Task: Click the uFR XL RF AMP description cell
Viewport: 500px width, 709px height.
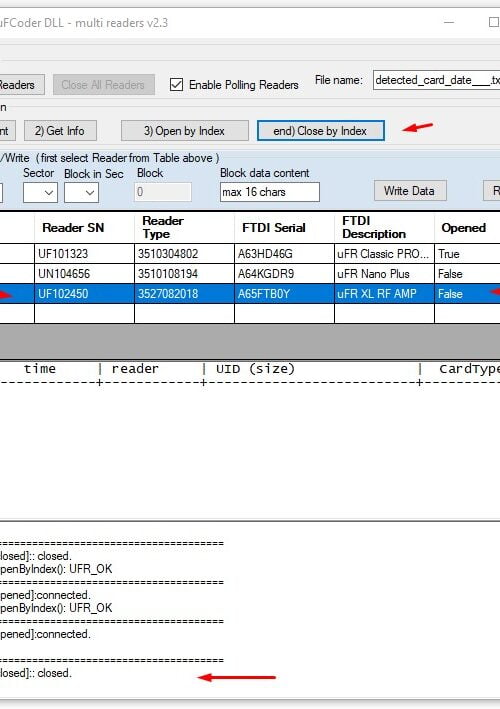Action: click(384, 293)
